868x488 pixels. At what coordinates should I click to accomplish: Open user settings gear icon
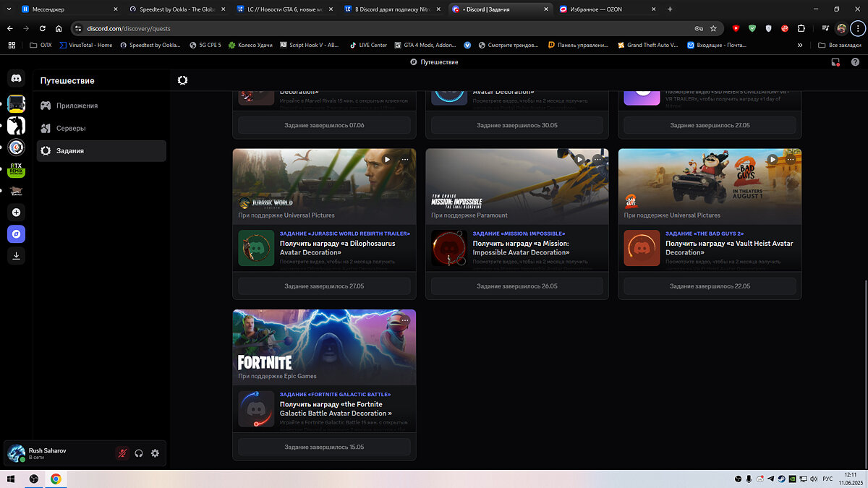[x=155, y=453]
